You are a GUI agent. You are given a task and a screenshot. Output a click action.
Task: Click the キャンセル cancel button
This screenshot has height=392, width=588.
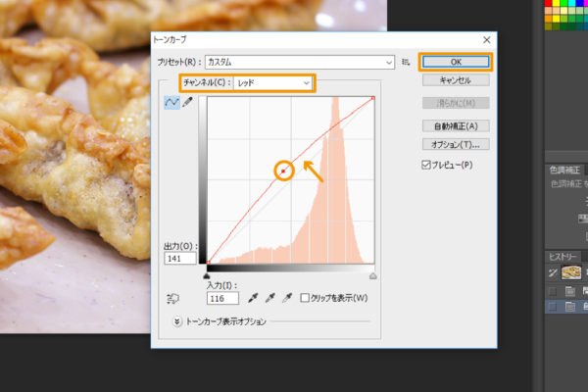click(455, 80)
